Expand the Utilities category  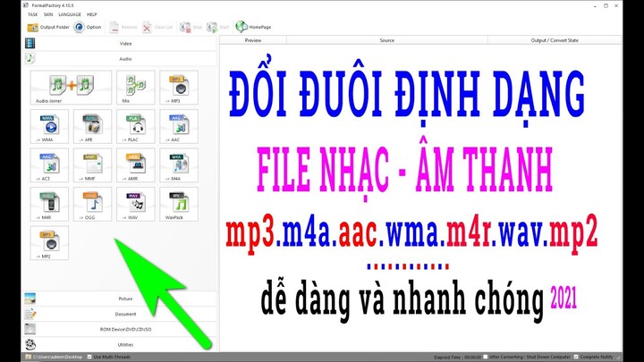point(120,345)
